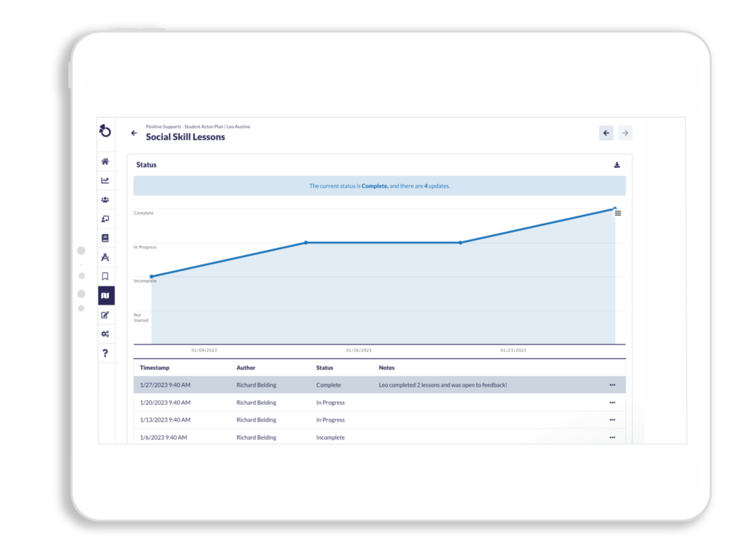Open the help question mark icon
The image size is (756, 540).
click(105, 353)
